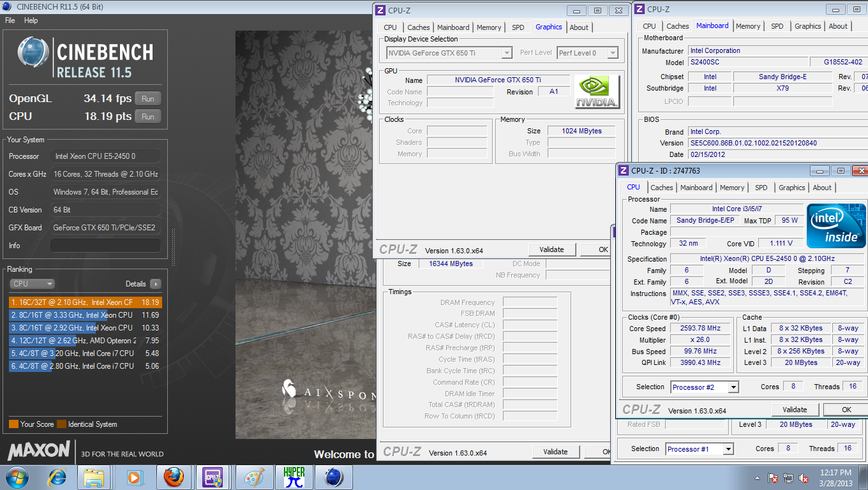
Task: Click the Z icon in CPU-Z Mainboard window title bar
Action: [x=639, y=10]
